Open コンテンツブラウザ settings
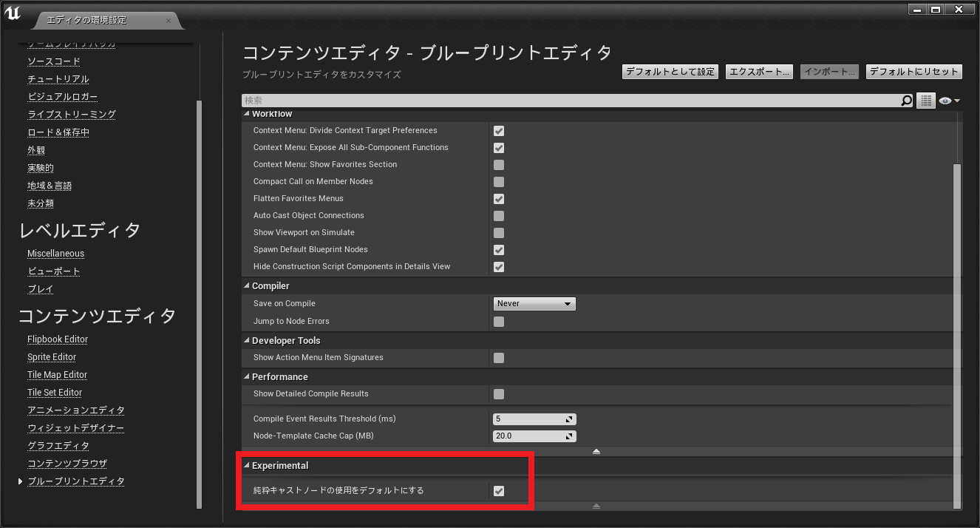This screenshot has height=528, width=980. (x=67, y=464)
